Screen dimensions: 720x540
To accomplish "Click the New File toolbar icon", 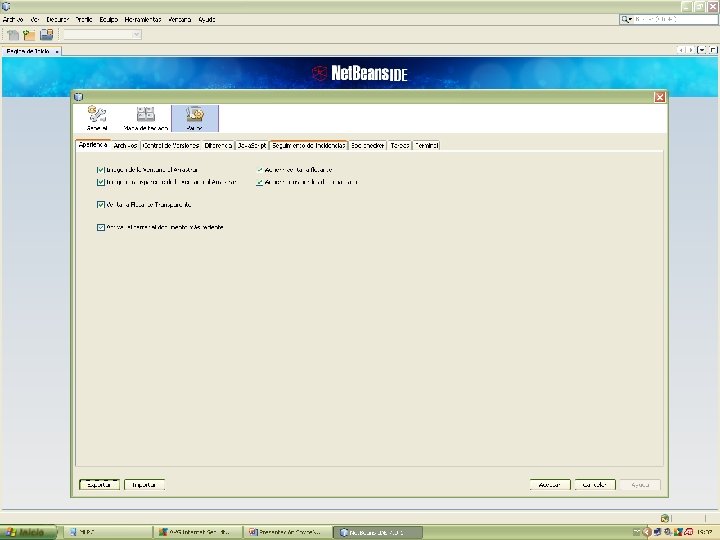I will click(x=13, y=35).
